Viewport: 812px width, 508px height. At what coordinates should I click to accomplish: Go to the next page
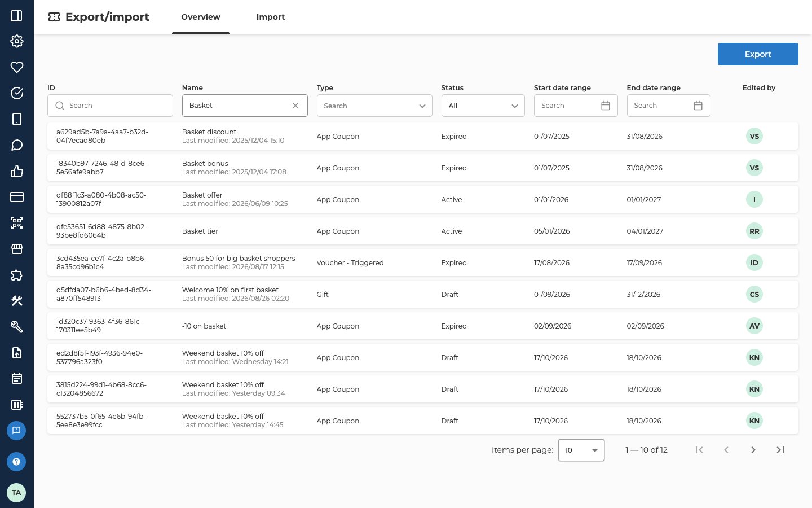coord(753,450)
